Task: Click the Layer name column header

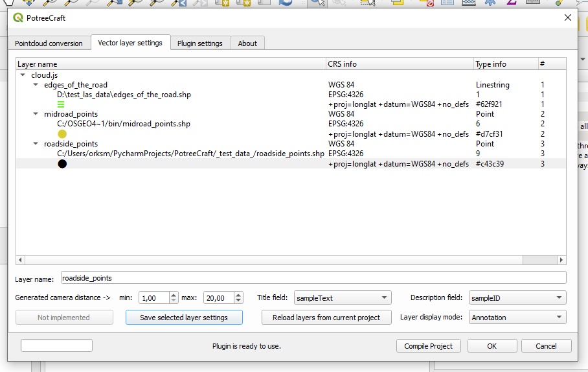Action: tap(171, 64)
